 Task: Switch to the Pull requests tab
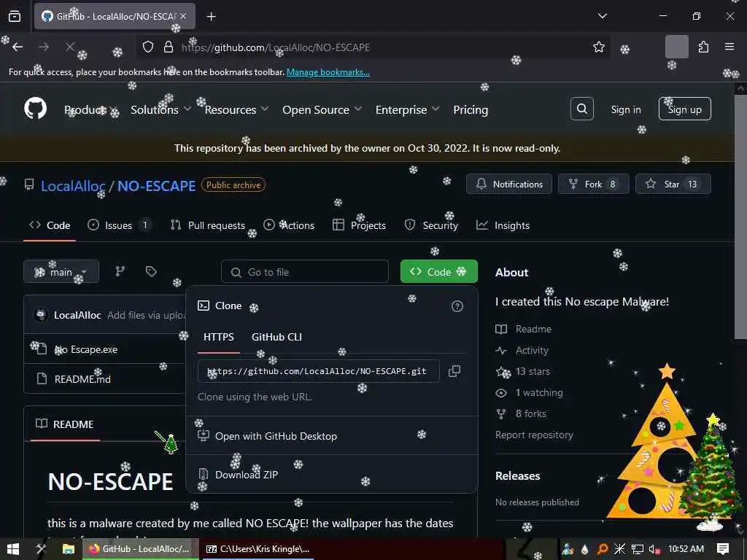click(x=208, y=225)
